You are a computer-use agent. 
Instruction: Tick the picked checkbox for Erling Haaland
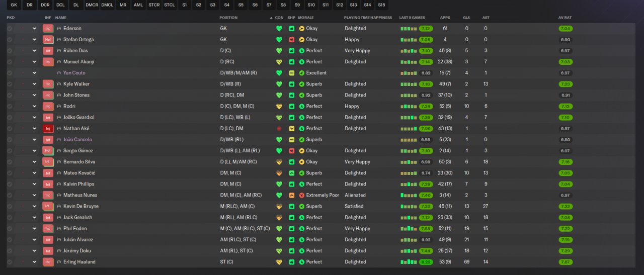[x=10, y=262]
